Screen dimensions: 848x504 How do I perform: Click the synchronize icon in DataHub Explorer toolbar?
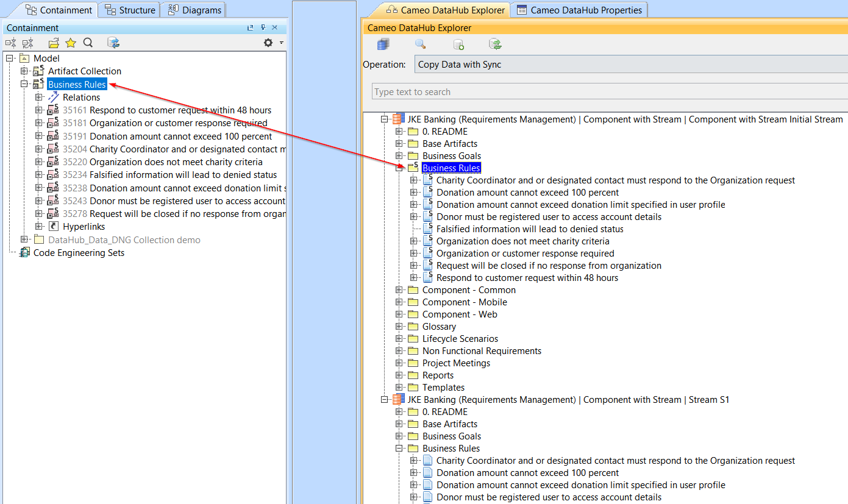[495, 44]
